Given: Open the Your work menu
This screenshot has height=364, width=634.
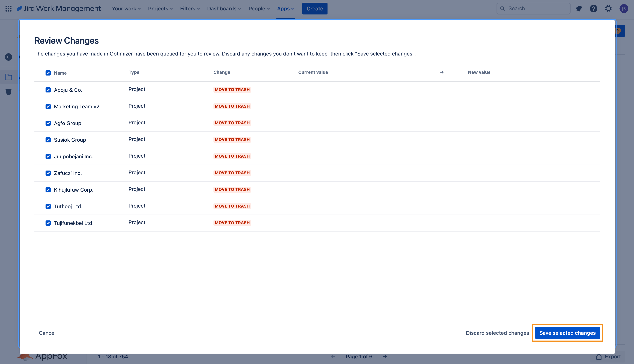Looking at the screenshot, I should pos(126,9).
